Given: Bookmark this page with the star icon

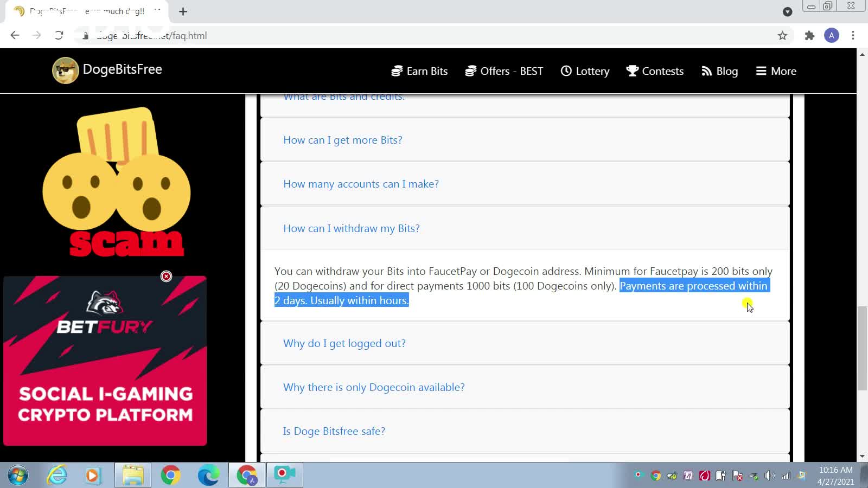Looking at the screenshot, I should [x=782, y=36].
